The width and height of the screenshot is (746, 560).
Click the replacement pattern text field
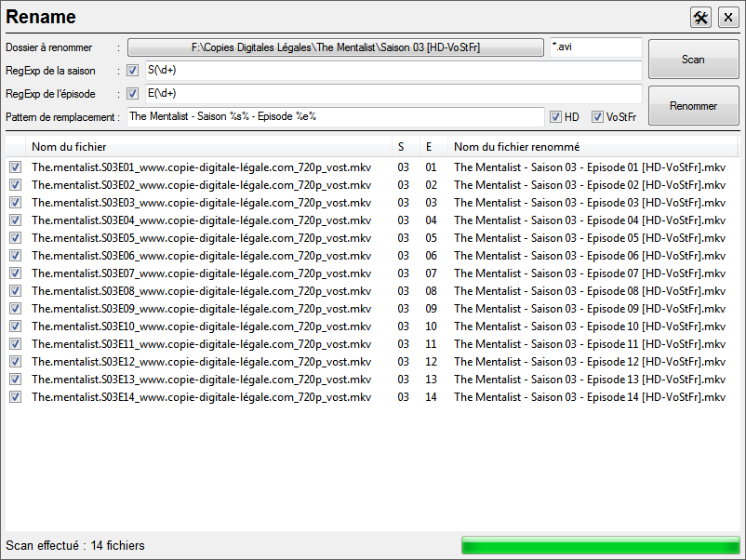(335, 116)
